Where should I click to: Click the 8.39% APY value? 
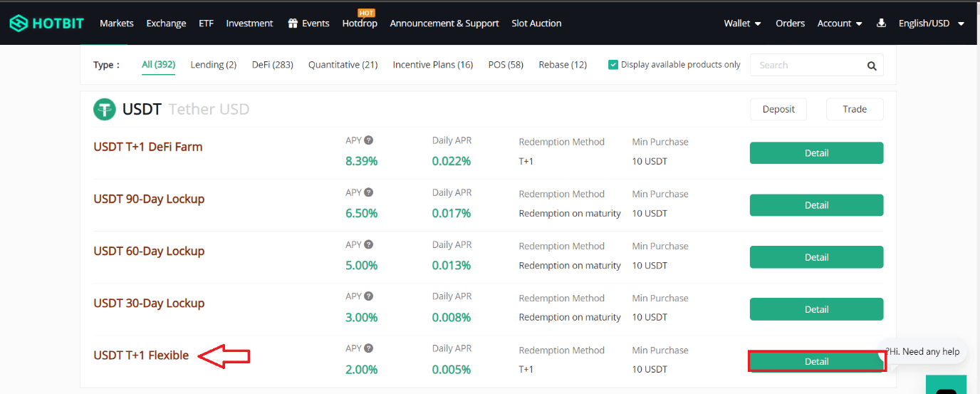coord(362,161)
